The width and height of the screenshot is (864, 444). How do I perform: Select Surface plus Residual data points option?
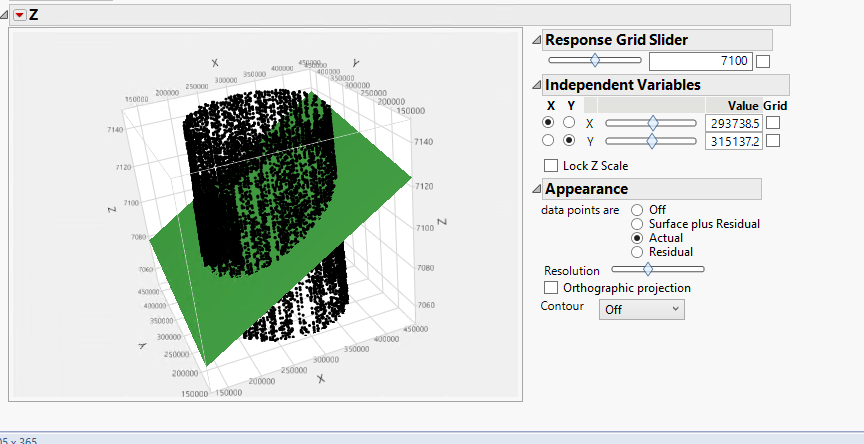tap(636, 224)
